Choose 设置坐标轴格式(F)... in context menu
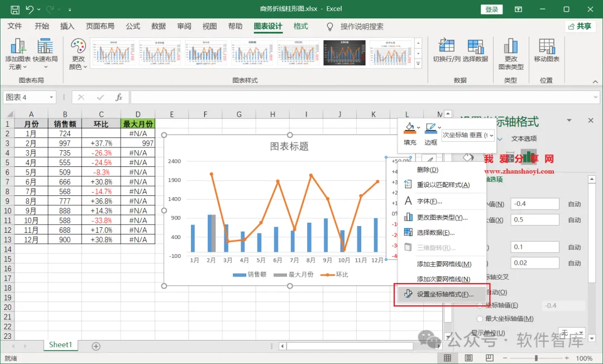603x364 pixels. [x=442, y=294]
